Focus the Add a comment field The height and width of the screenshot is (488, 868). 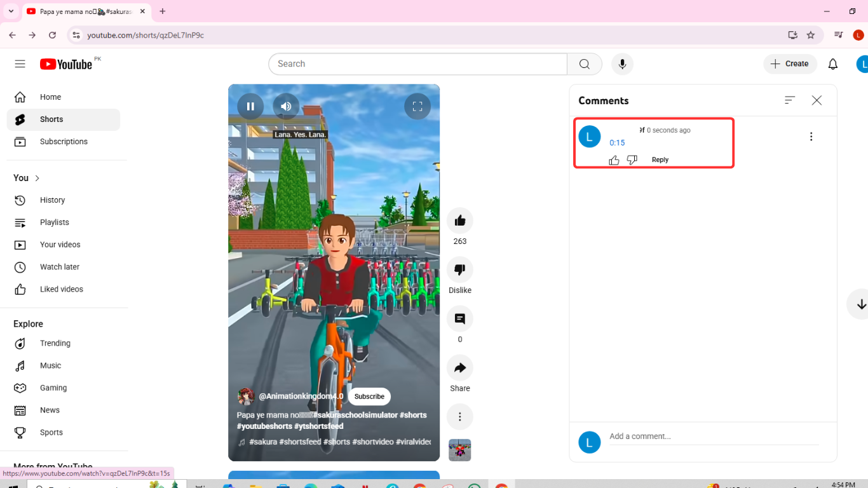714,437
